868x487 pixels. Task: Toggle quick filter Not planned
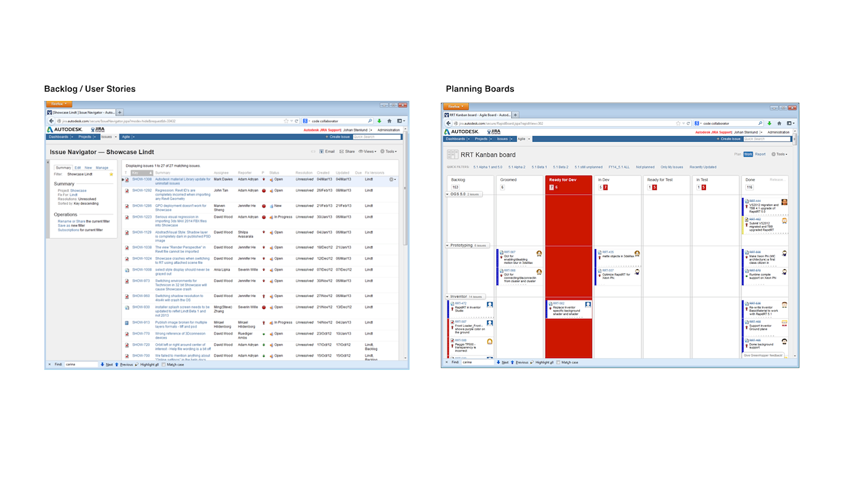(x=645, y=167)
